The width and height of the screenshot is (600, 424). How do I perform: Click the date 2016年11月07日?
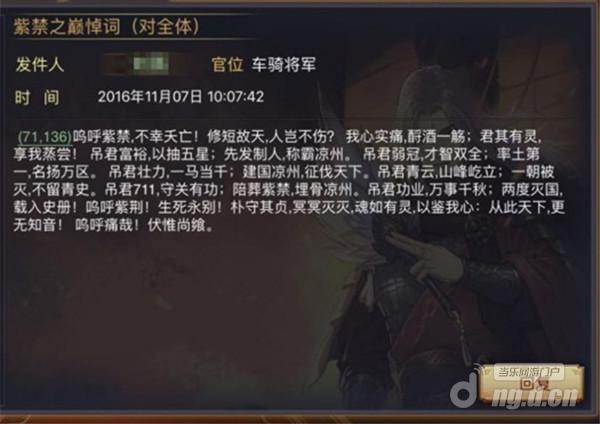pos(150,96)
